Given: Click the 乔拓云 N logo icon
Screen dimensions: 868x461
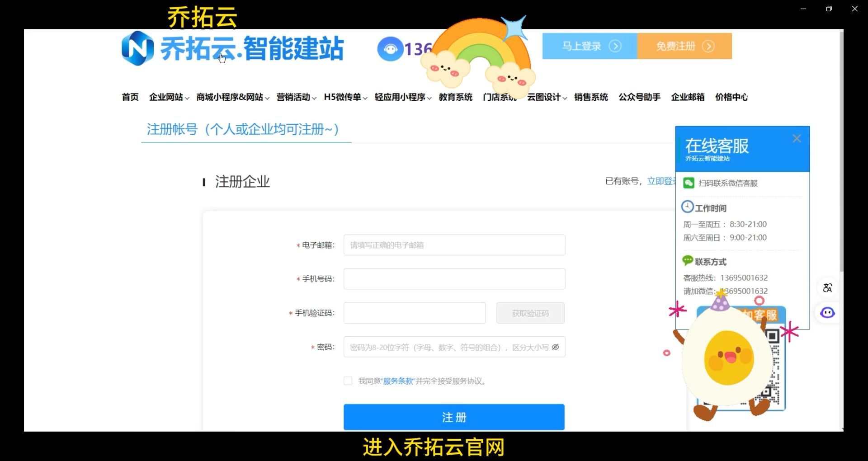Looking at the screenshot, I should pyautogui.click(x=137, y=48).
